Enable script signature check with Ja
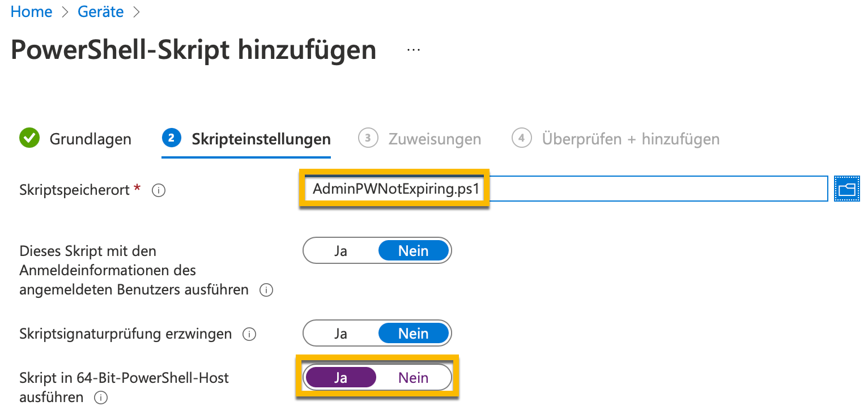 (341, 334)
